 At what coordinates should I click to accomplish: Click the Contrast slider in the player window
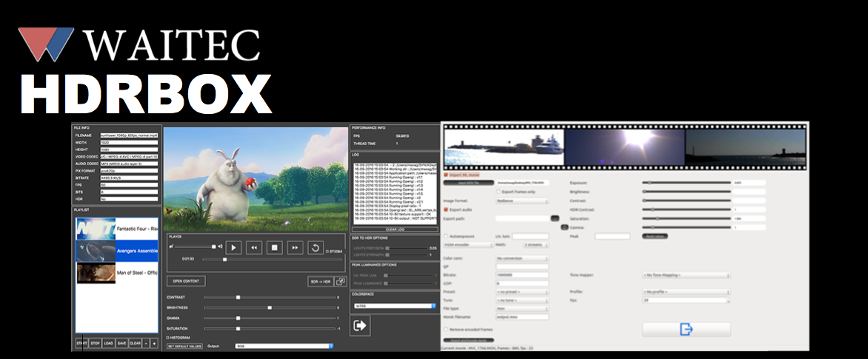pyautogui.click(x=270, y=297)
